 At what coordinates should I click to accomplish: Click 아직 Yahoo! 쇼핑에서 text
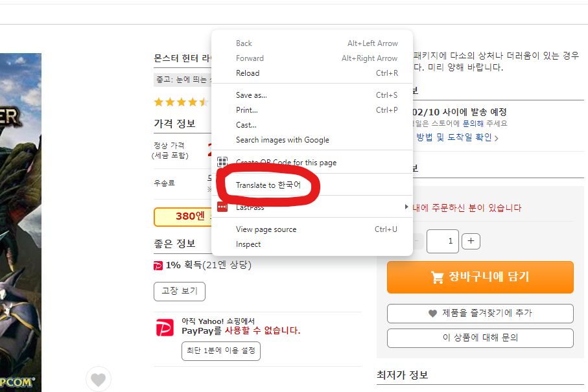click(218, 321)
